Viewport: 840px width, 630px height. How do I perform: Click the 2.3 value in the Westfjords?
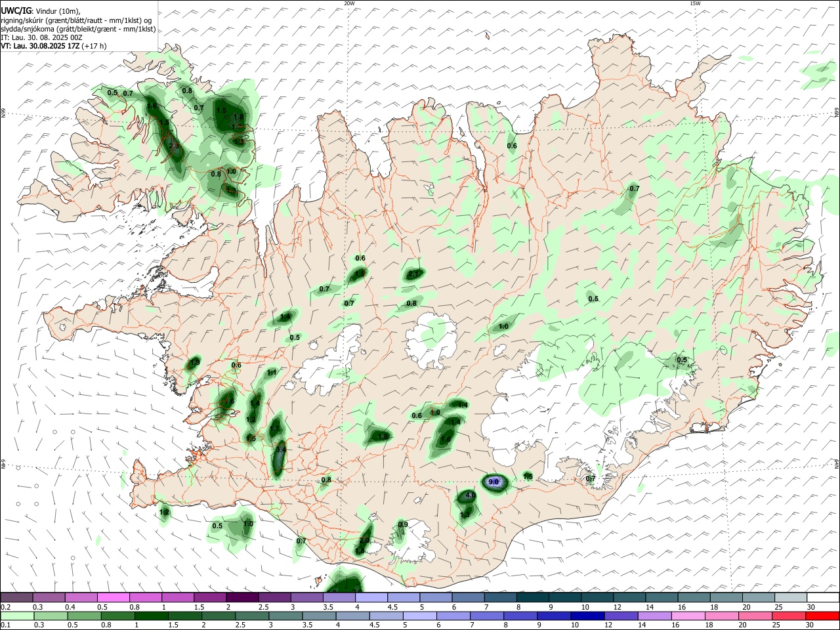click(174, 146)
